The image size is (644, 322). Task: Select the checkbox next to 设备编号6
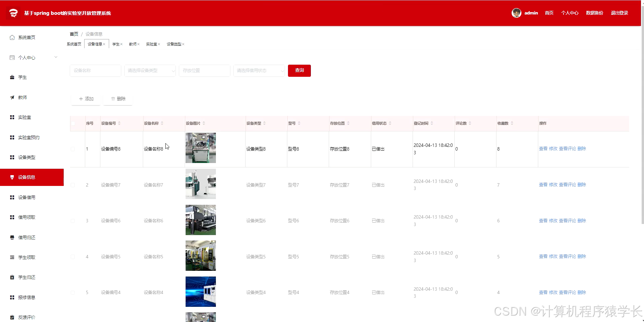(73, 221)
